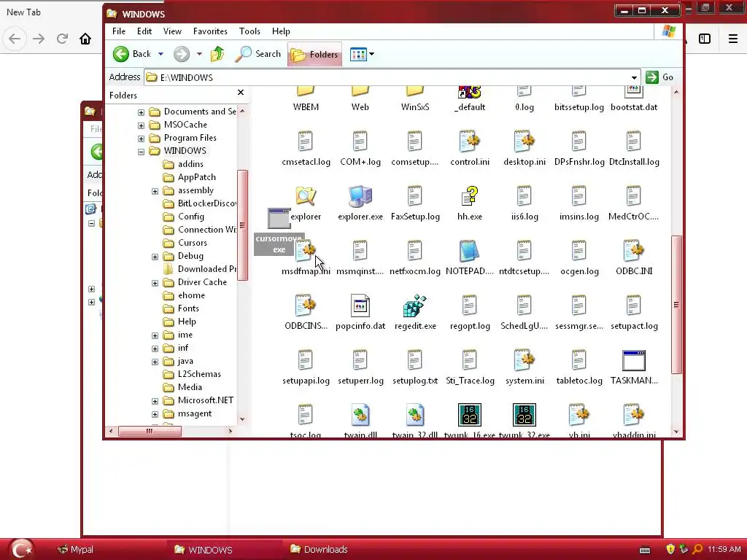Viewport: 747px width, 560px height.
Task: Select twunk_16.exe icon
Action: point(470,415)
